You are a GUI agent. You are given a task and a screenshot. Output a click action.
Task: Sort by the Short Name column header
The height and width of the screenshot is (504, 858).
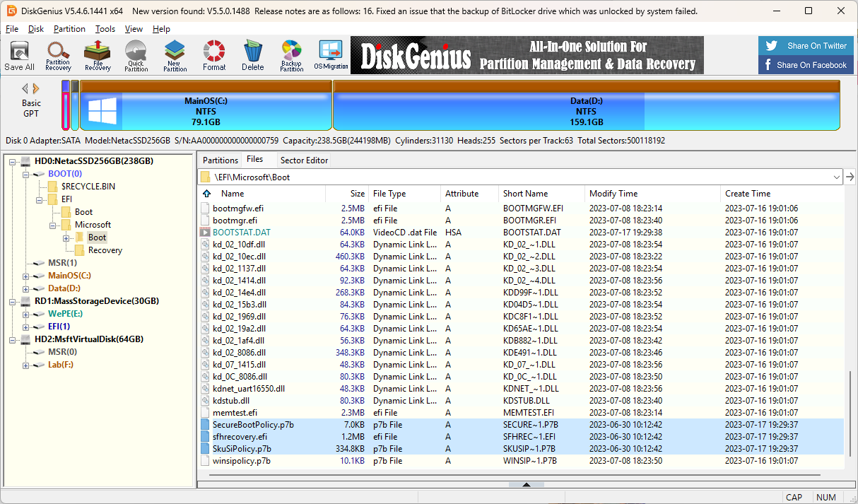pyautogui.click(x=541, y=194)
